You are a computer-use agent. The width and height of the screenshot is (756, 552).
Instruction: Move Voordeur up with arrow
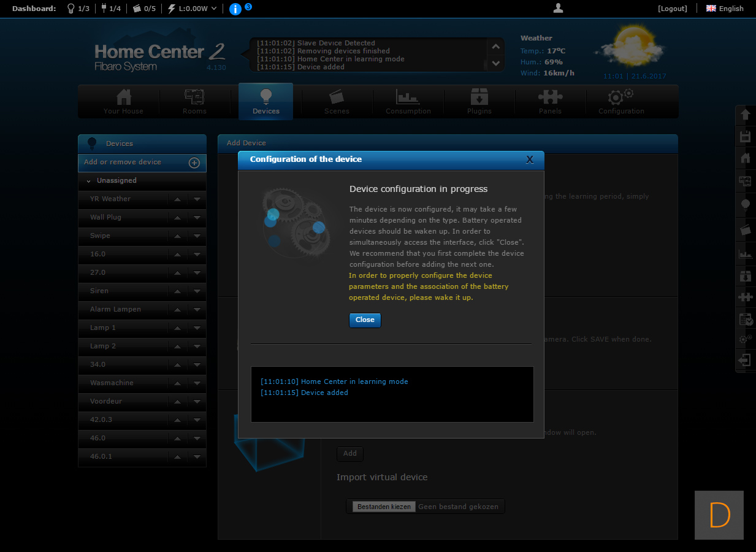click(177, 402)
